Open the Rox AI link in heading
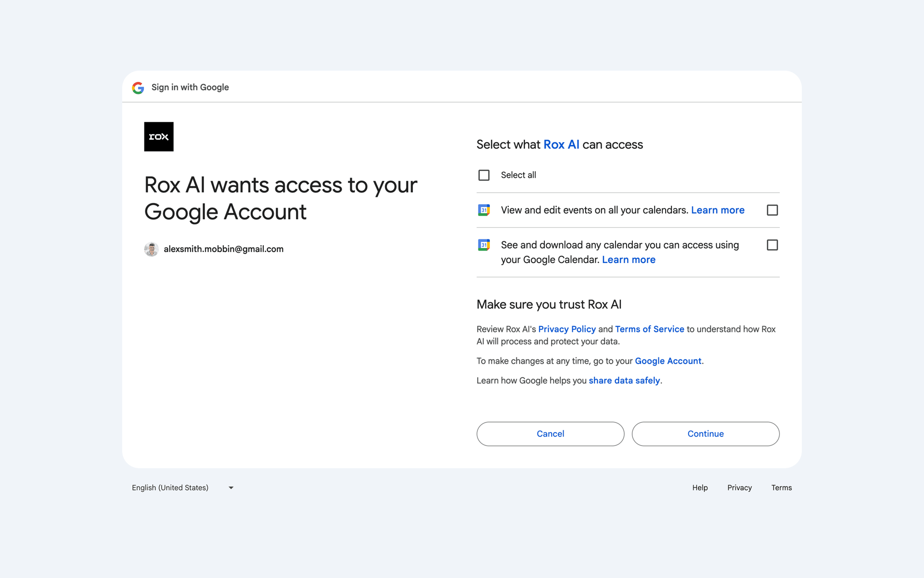The width and height of the screenshot is (924, 578). point(561,144)
